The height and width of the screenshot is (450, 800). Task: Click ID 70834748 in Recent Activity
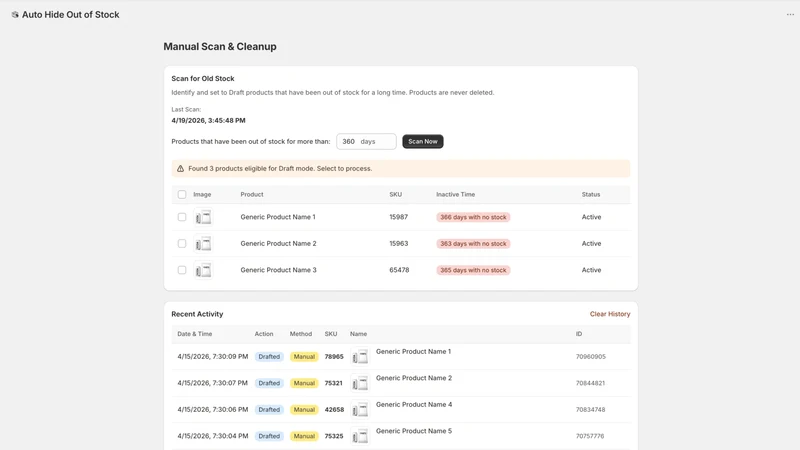tap(590, 410)
